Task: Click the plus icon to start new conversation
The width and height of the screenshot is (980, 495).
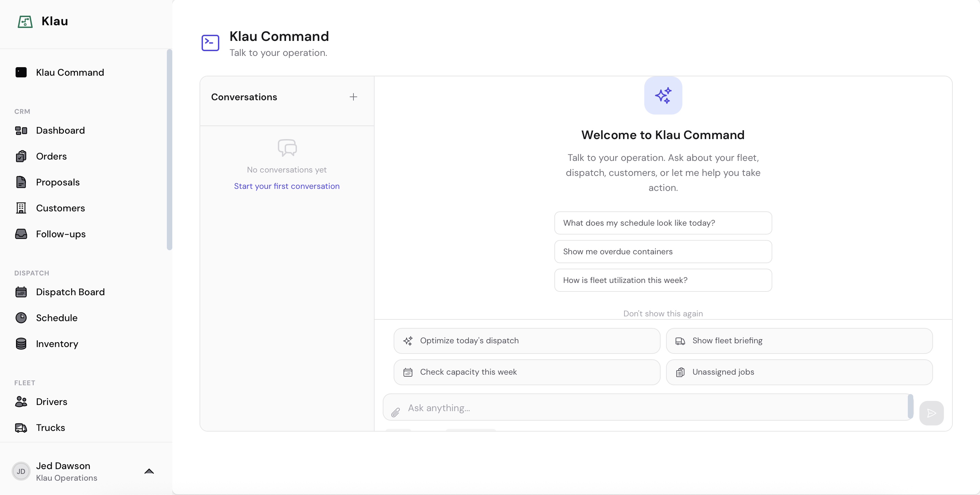Action: point(353,97)
